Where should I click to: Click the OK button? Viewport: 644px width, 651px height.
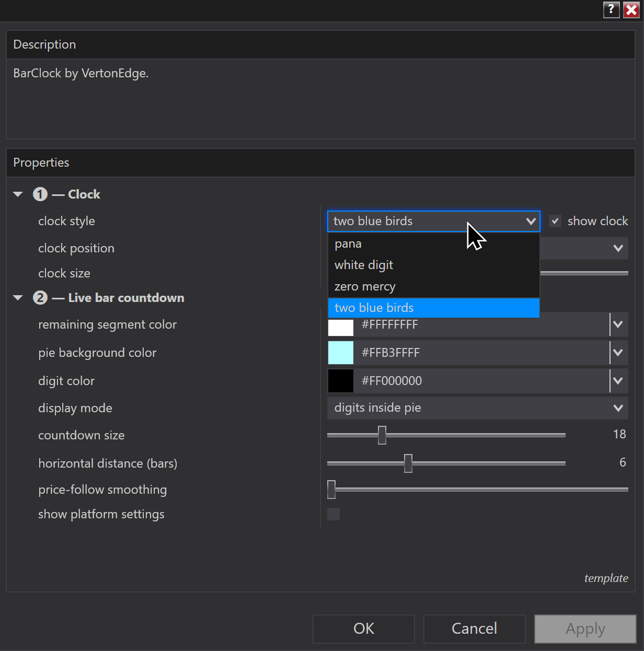[x=364, y=629]
